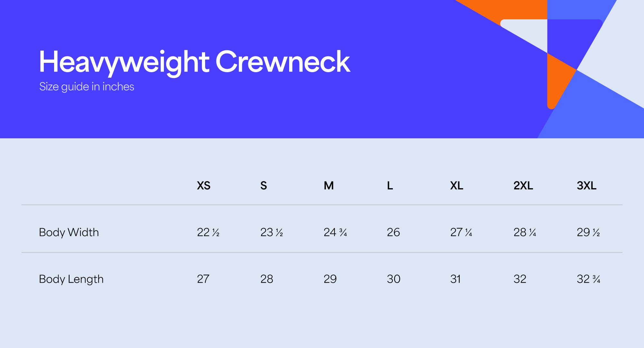Select the XS column header

(204, 186)
